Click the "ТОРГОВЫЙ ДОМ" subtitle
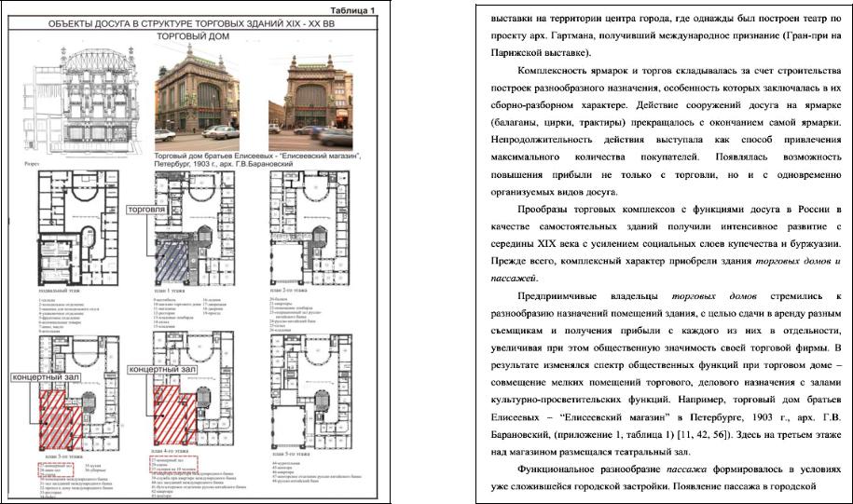This screenshot has width=853, height=504. coord(193,36)
